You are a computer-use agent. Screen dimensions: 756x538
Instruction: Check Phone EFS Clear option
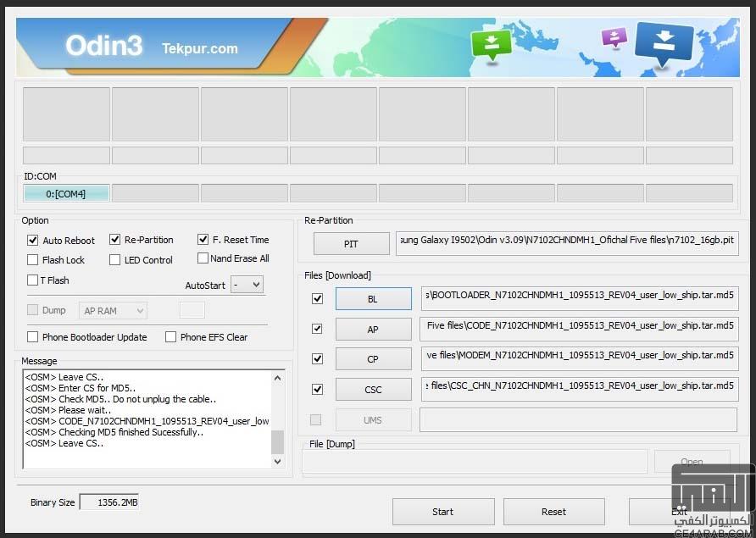pos(170,337)
